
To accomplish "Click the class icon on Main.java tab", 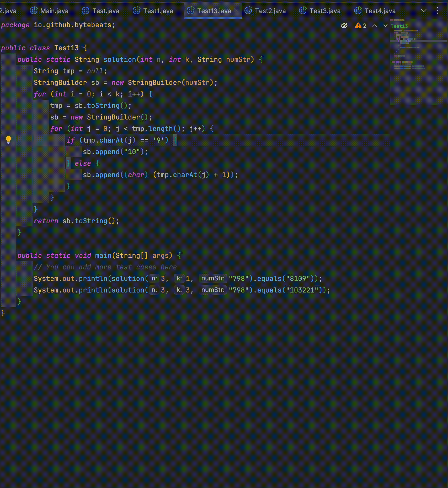I will point(34,10).
